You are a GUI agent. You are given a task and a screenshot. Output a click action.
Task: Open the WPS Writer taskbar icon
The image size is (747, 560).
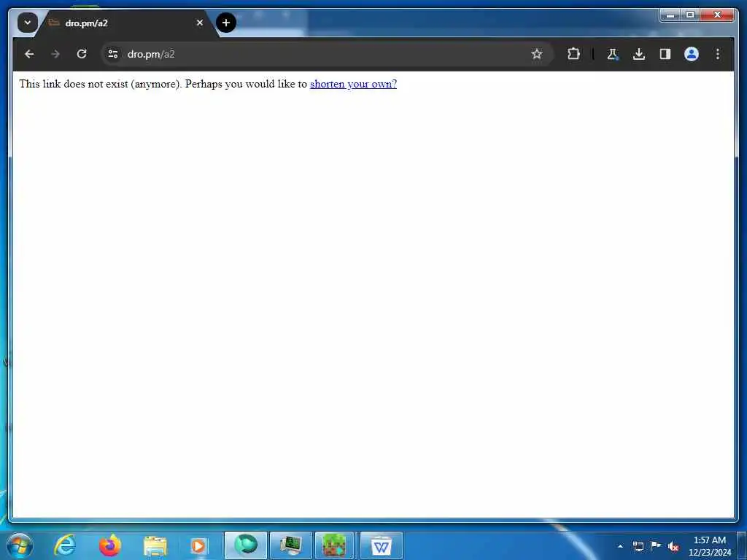point(381,545)
